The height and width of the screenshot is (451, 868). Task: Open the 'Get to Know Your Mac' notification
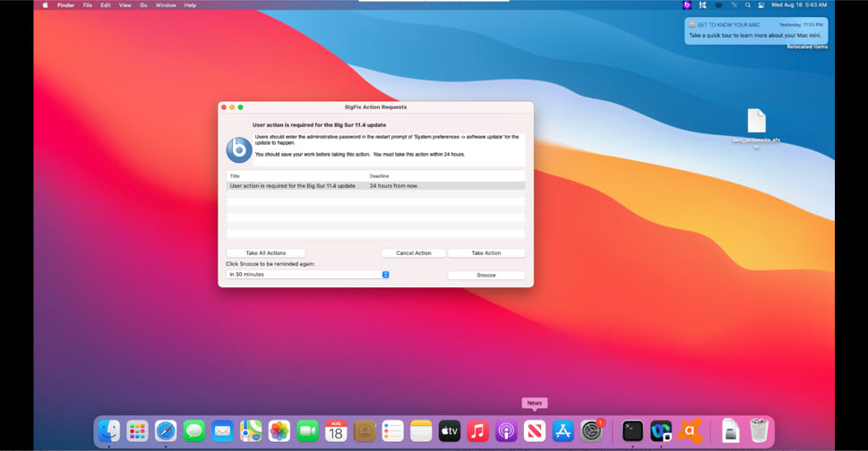coord(756,30)
